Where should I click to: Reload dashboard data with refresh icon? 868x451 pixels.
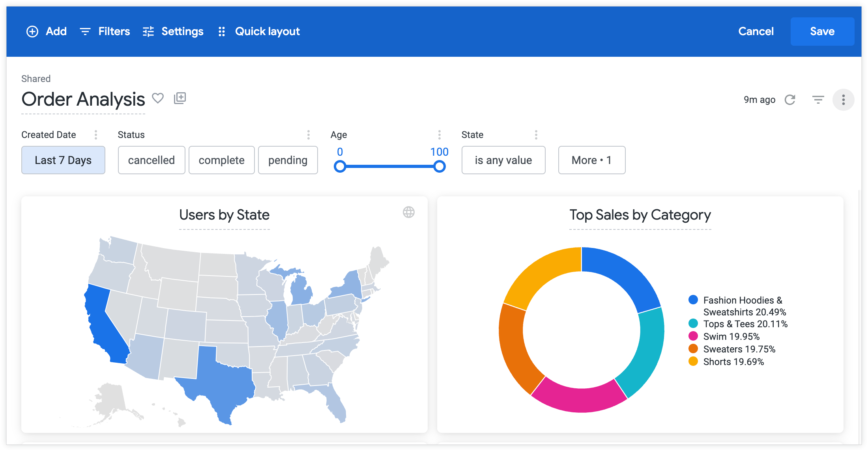point(790,100)
